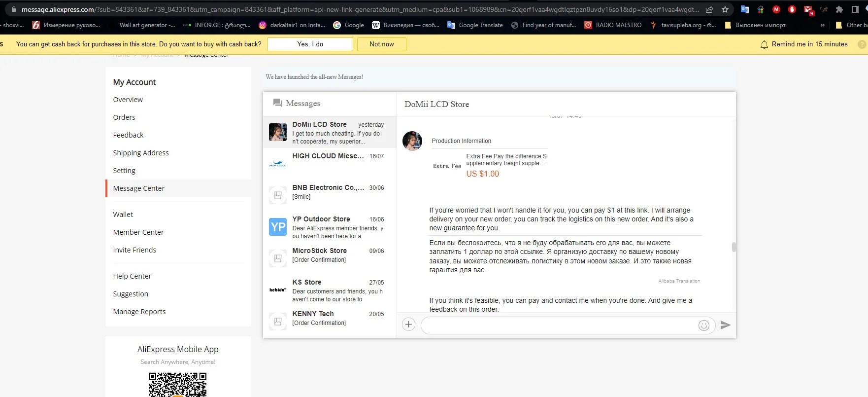This screenshot has height=397, width=868.
Task: Open the HIGH CLOUD Micsc conversation
Action: tap(330, 164)
